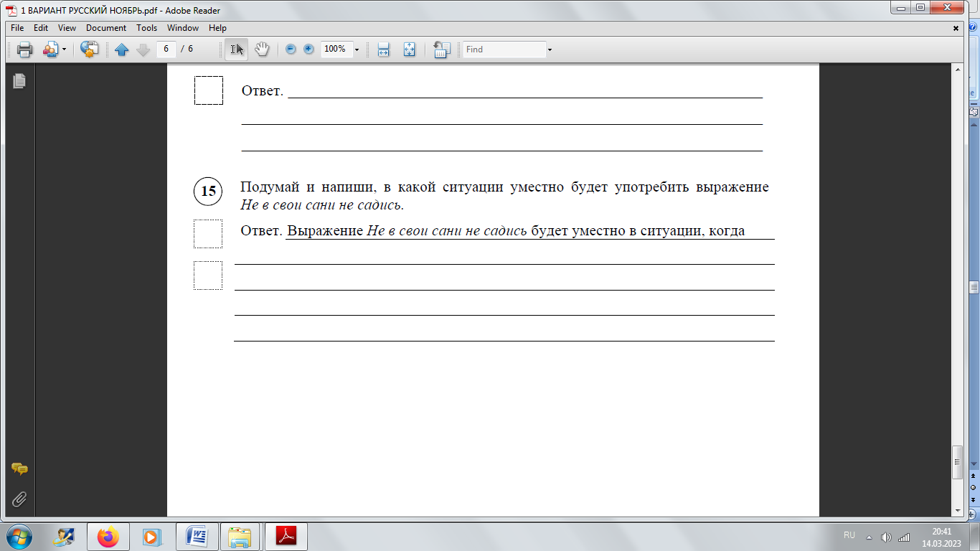Click the RU language indicator in tray
This screenshot has height=551, width=980.
click(x=849, y=536)
